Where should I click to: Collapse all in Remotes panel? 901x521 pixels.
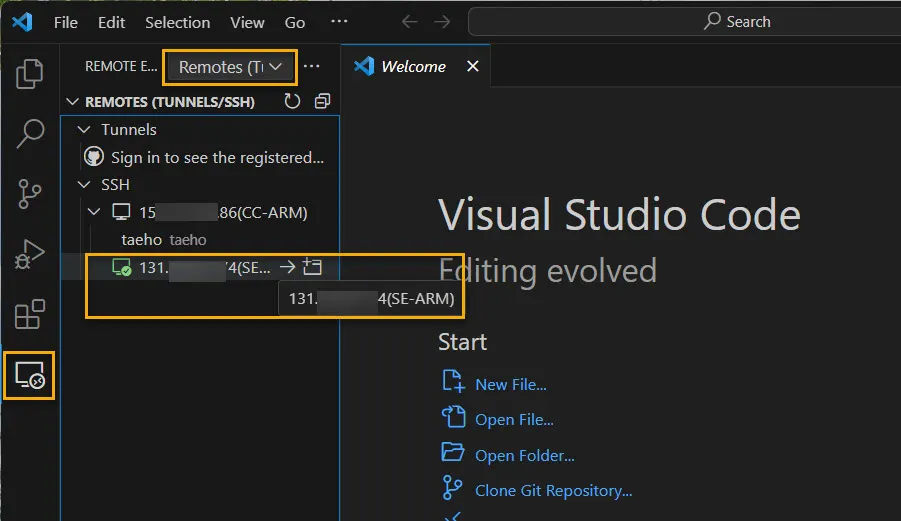[322, 102]
